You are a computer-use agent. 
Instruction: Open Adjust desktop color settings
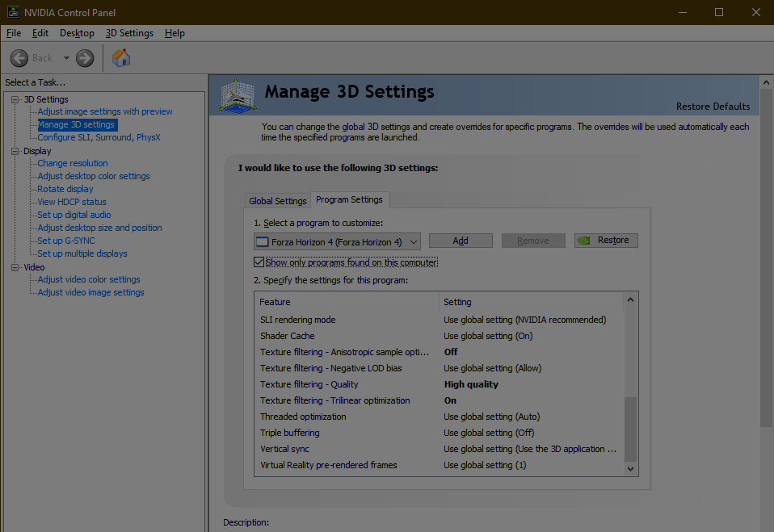[94, 176]
